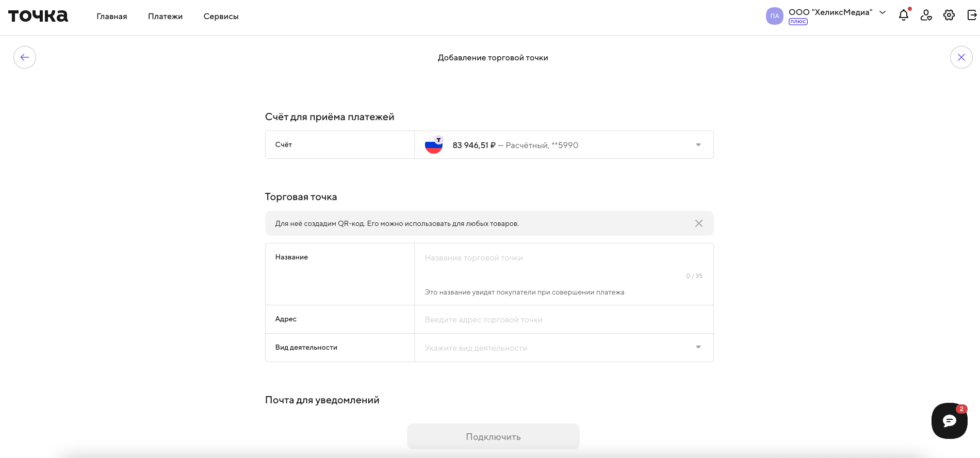Click the account flag icon in Счёт
This screenshot has width=980, height=458.
[x=434, y=145]
